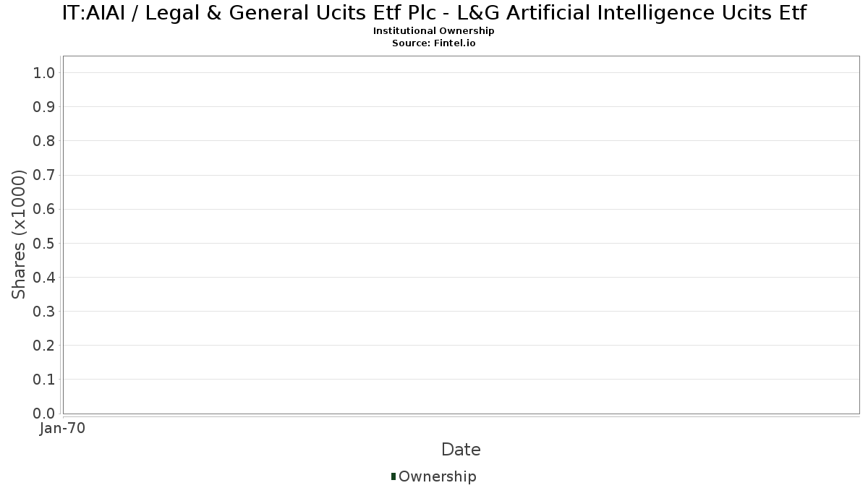The image size is (868, 488).
Task: Click the 0.2 y-axis tick label
Action: click(x=44, y=345)
